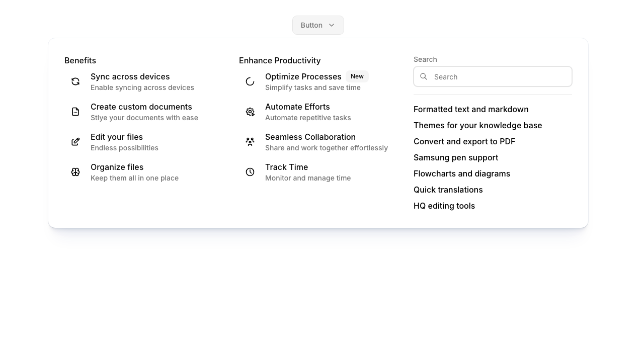Click the New badge on Optimize Processes
Image resolution: width=644 pixels, height=362 pixels.
point(357,76)
